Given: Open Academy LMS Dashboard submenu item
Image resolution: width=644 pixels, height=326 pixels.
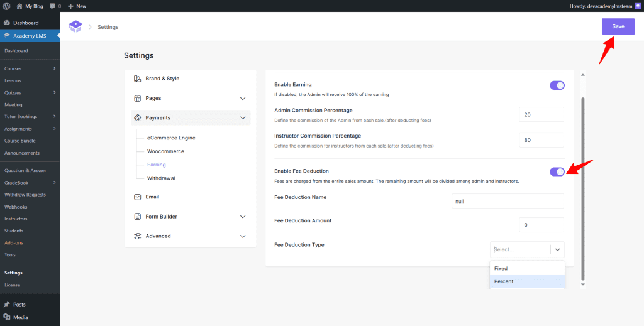Looking at the screenshot, I should click(x=16, y=51).
